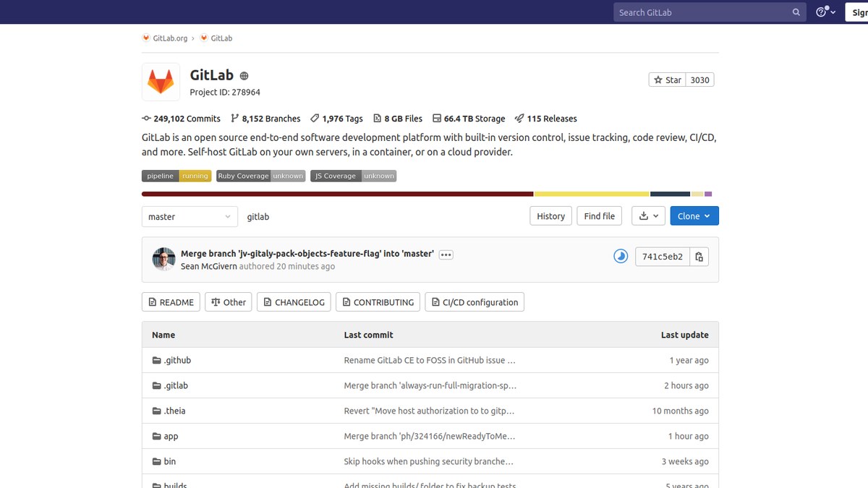Click '1 year ago' in .github row
This screenshot has width=868, height=488.
689,360
